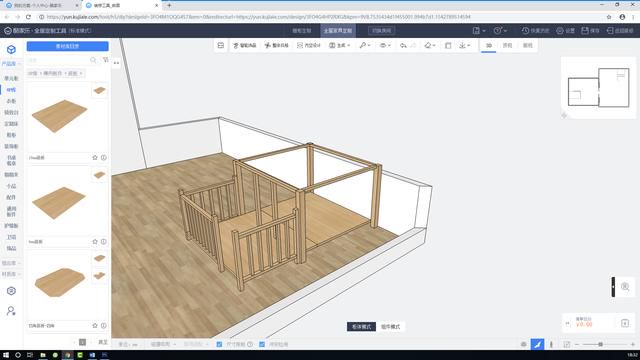Switch to the highlighted tab in dark header

[338, 31]
